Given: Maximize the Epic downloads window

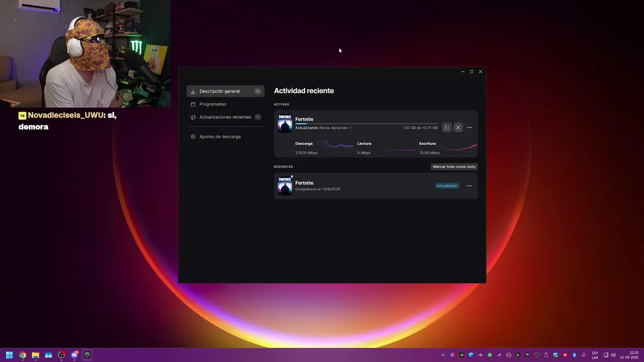Looking at the screenshot, I should pos(471,71).
